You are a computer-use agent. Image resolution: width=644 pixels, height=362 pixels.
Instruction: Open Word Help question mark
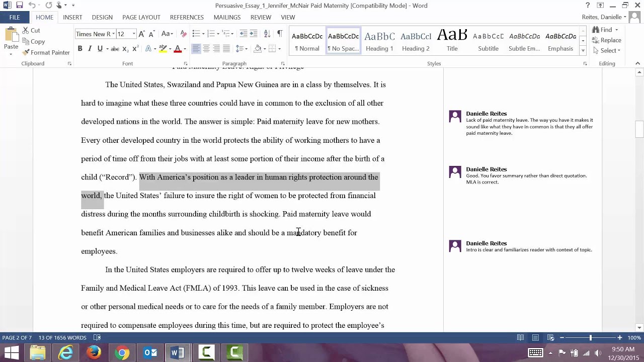click(588, 6)
